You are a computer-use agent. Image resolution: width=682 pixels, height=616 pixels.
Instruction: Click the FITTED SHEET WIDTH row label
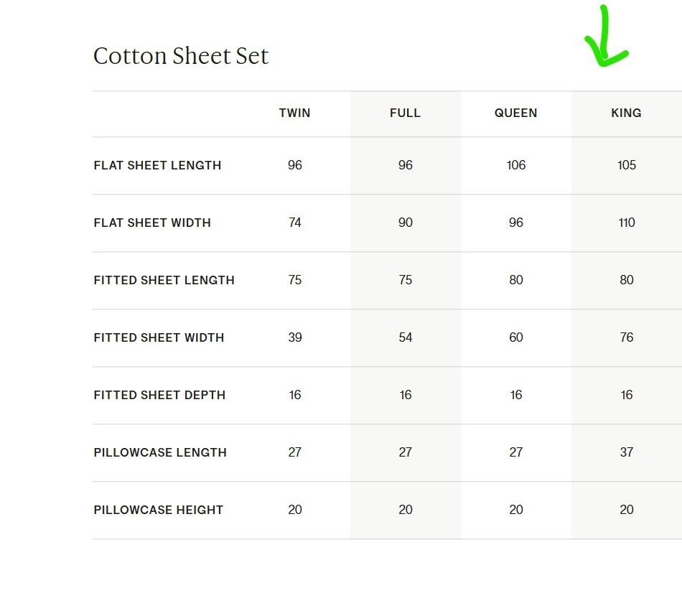point(159,337)
